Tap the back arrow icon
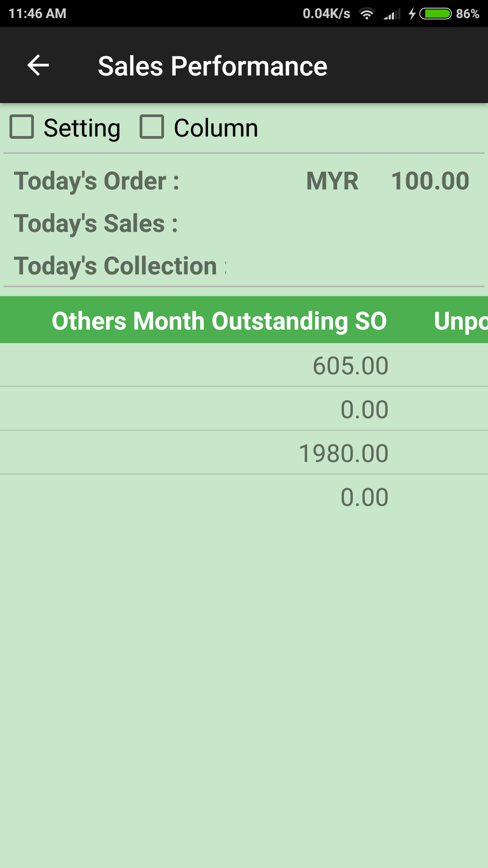The height and width of the screenshot is (868, 488). click(38, 66)
